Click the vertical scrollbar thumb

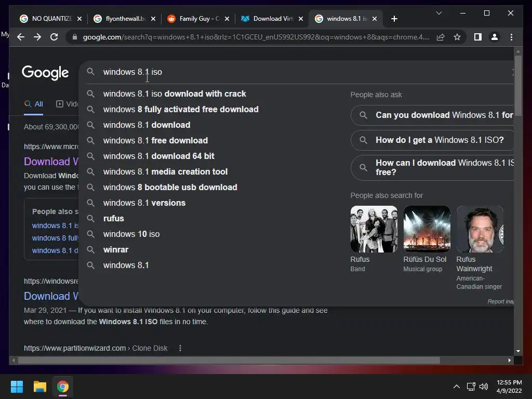[518, 86]
